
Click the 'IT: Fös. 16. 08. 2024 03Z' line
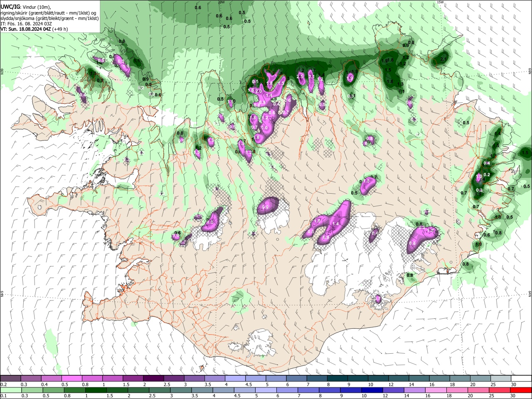click(26, 24)
